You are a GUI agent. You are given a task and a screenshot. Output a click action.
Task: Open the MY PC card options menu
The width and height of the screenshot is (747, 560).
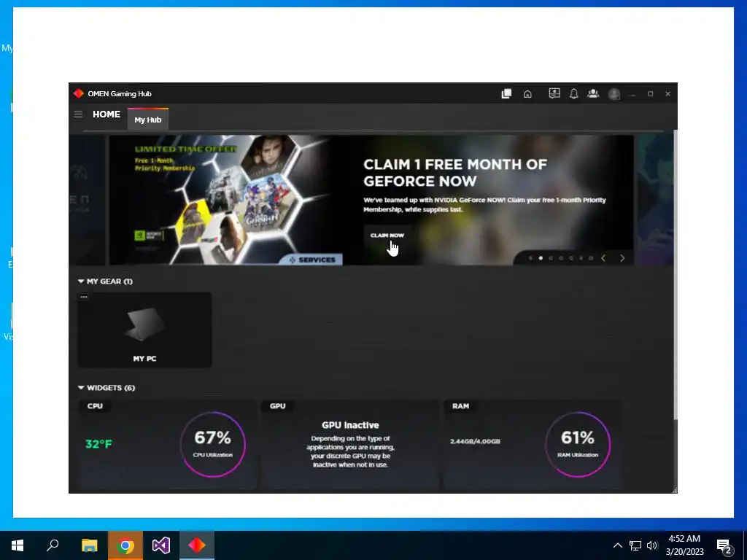pyautogui.click(x=84, y=297)
